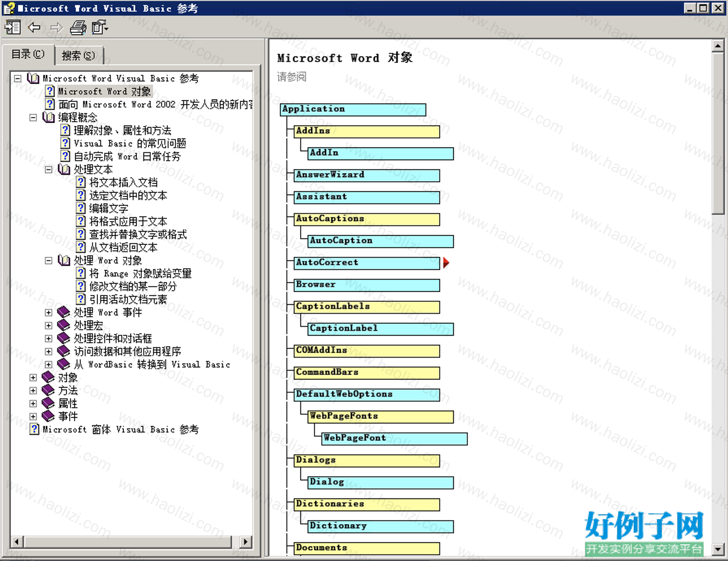
Task: Open the 将格式应用于文本 topic
Action: (x=128, y=222)
